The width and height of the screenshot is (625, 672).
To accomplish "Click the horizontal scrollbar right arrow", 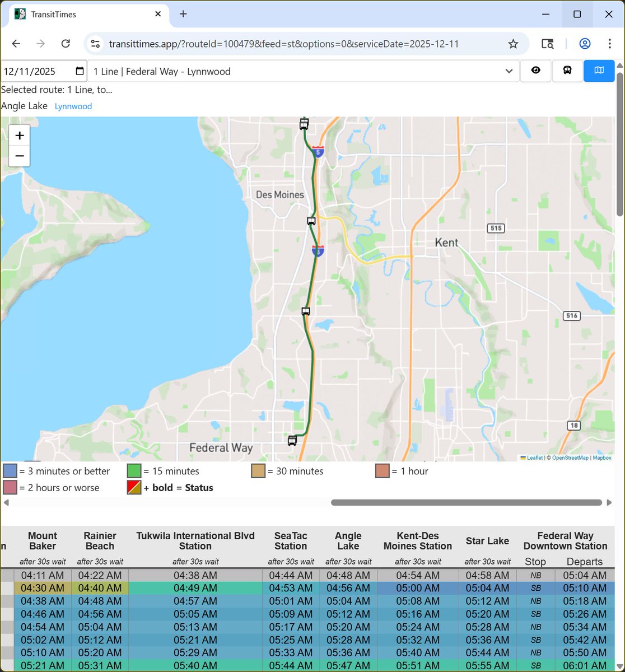I will (x=609, y=502).
